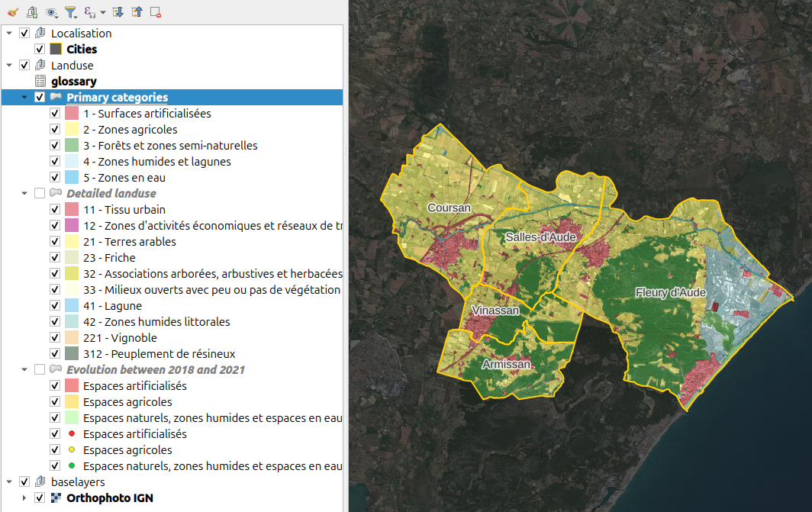The image size is (812, 512).
Task: Click the Detailed landuse polygon layer icon
Action: pyautogui.click(x=56, y=193)
